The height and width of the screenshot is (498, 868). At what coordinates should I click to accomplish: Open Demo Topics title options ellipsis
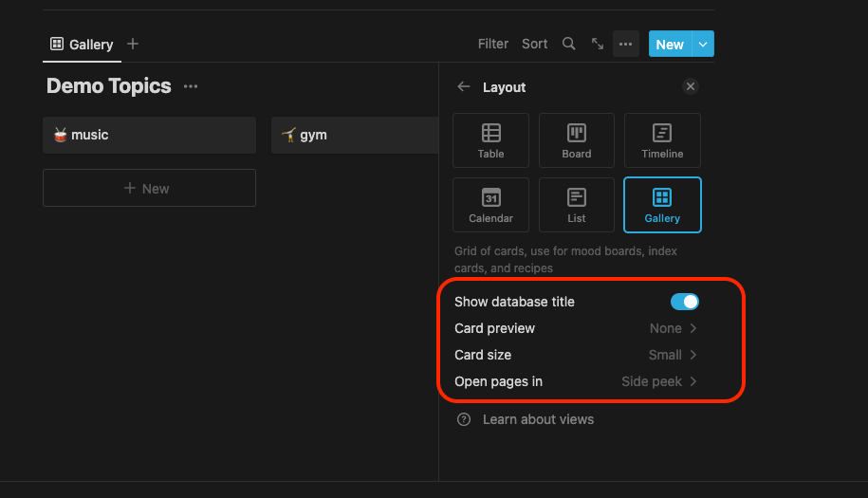191,86
